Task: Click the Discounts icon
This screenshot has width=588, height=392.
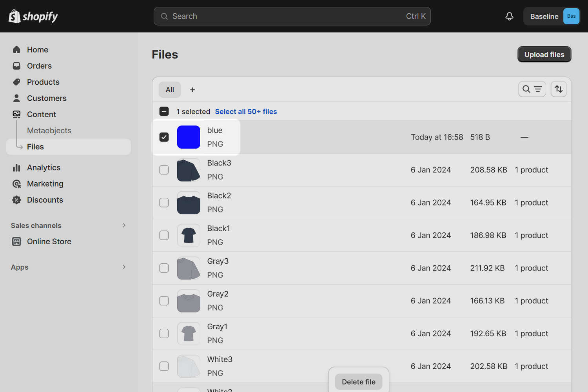Action: pos(16,200)
